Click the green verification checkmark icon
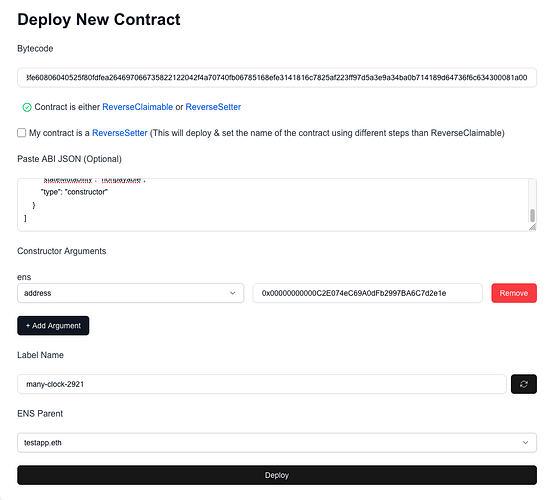 27,107
